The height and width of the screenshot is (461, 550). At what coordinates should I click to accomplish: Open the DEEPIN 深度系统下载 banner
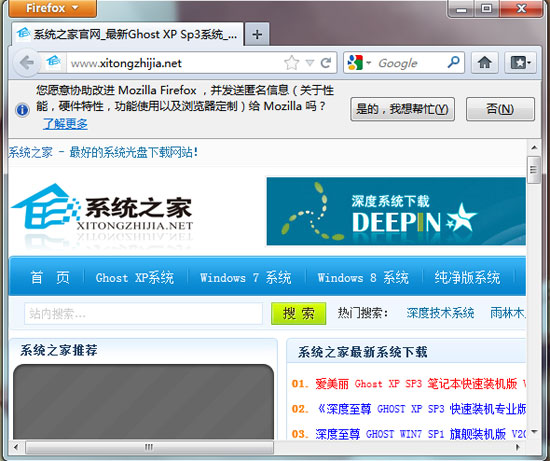click(396, 211)
